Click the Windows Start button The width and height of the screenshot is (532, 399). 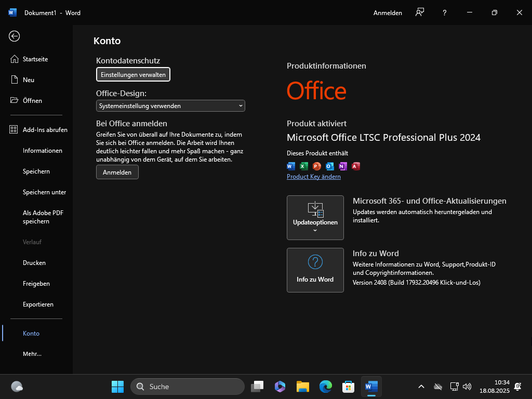click(117, 387)
